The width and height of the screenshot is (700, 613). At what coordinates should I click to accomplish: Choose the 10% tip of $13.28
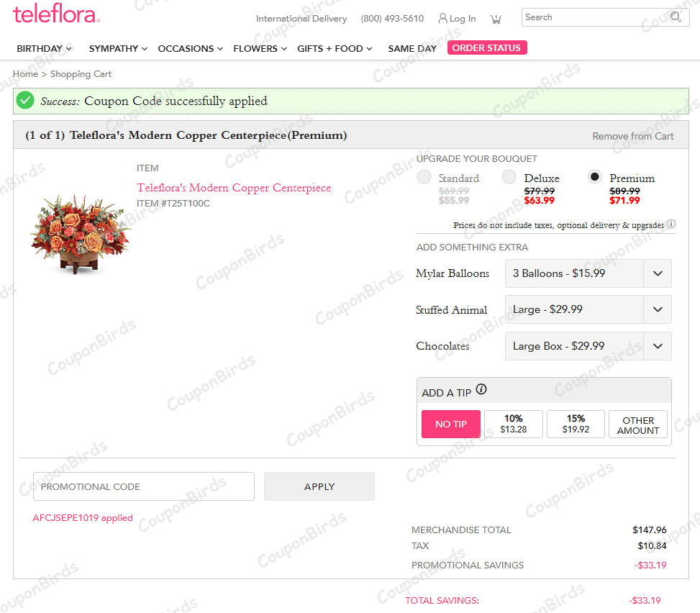click(514, 424)
